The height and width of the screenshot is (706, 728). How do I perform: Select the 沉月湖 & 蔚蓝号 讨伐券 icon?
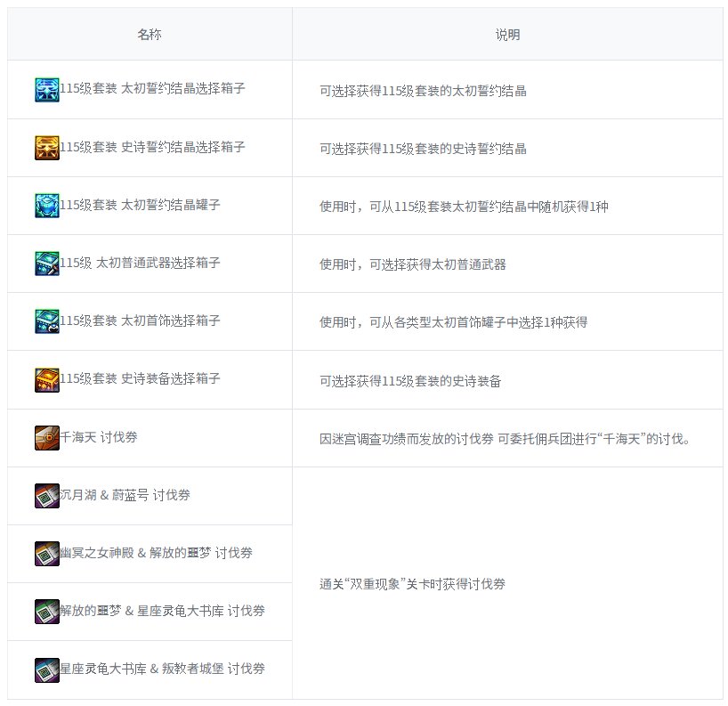[47, 496]
